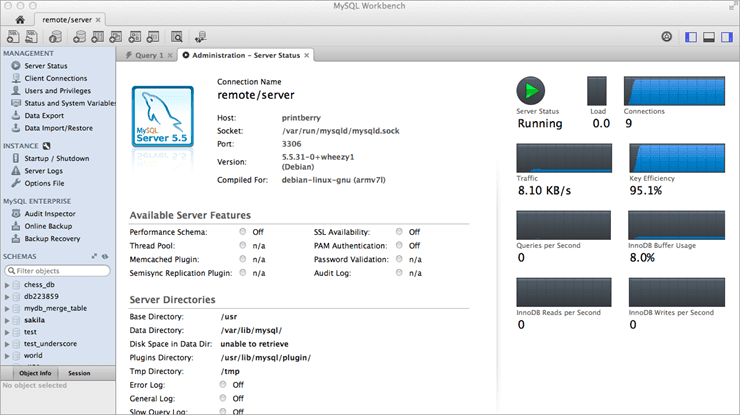Reconnect to DBMS toolbar icon

(x=201, y=37)
